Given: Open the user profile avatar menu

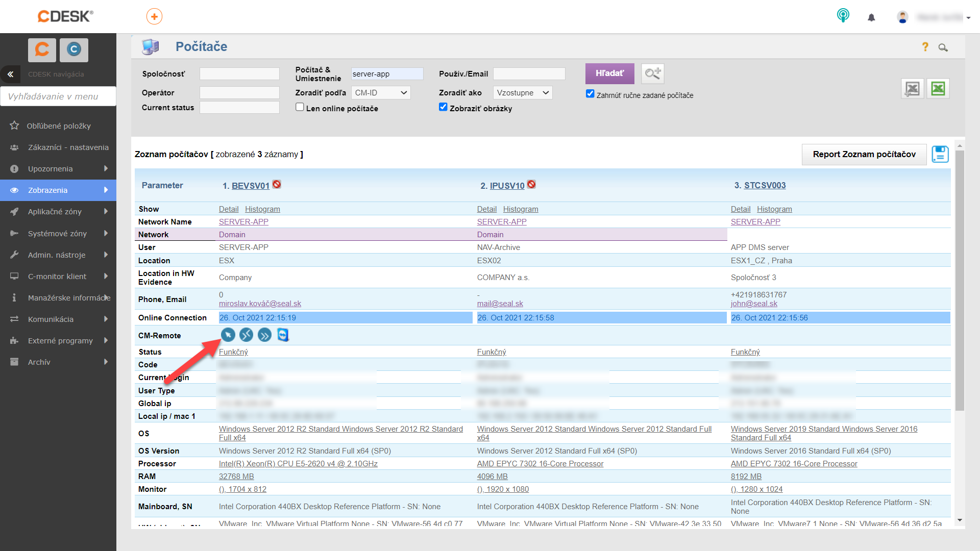Looking at the screenshot, I should coord(902,17).
